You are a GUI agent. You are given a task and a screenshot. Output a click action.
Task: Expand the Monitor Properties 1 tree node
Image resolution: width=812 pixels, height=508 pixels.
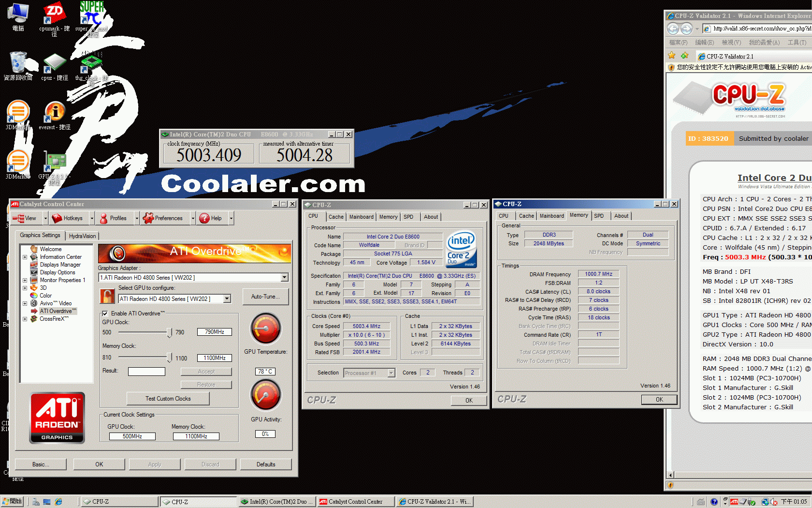(x=25, y=280)
